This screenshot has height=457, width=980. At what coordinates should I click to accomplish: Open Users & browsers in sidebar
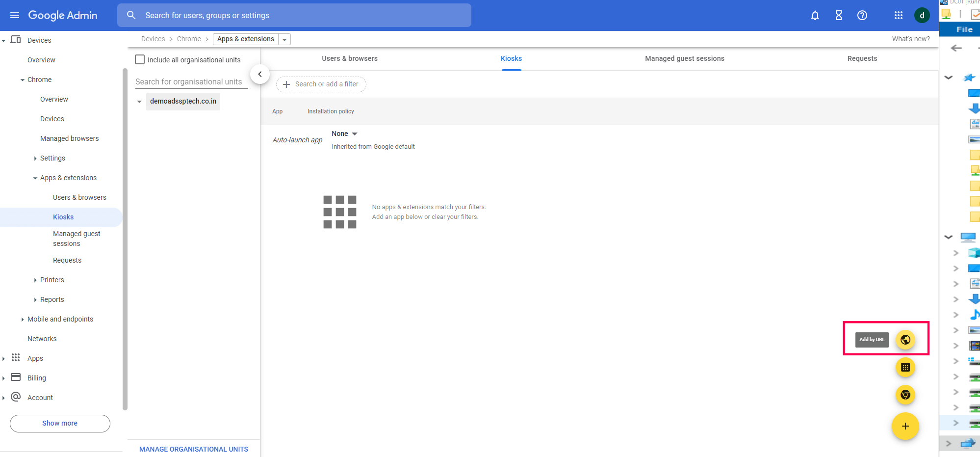(x=79, y=197)
